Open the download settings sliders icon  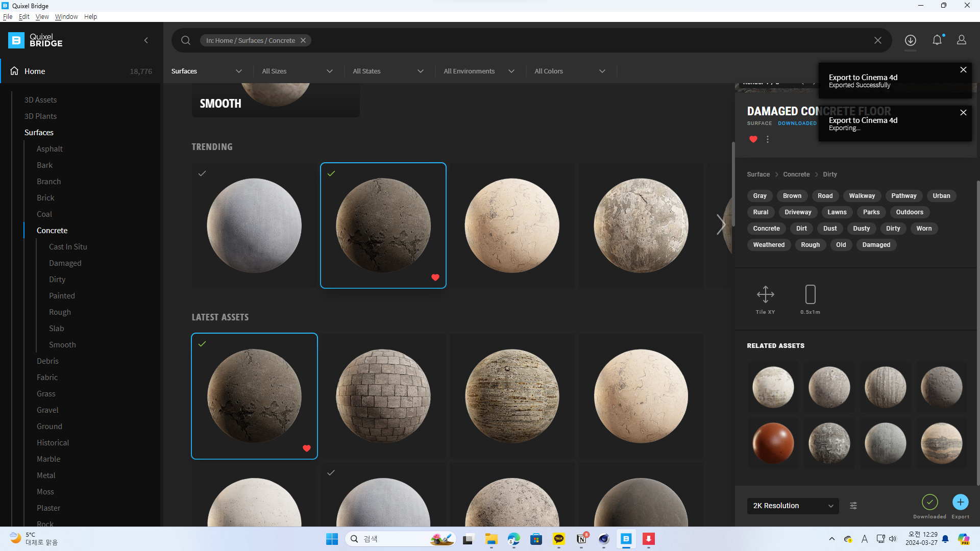tap(853, 506)
